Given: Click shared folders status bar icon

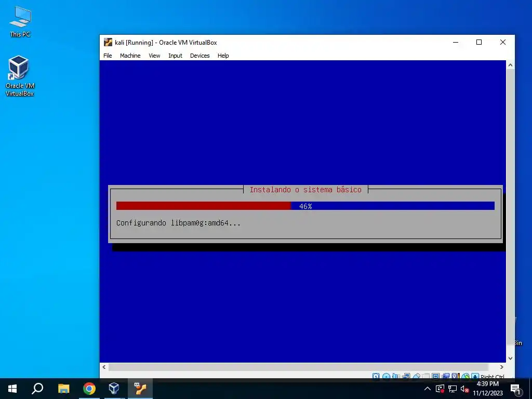Looking at the screenshot, I should 425,376.
